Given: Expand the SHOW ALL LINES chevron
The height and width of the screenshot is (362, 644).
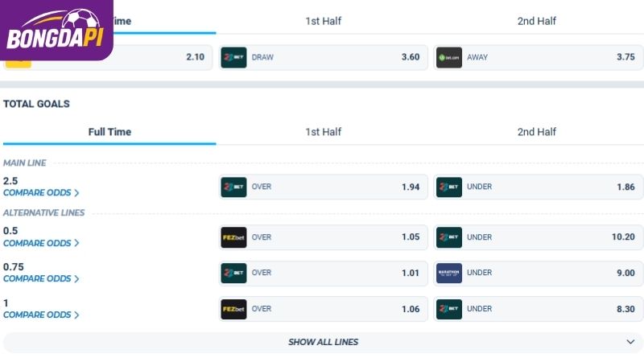Looking at the screenshot, I should [x=630, y=342].
